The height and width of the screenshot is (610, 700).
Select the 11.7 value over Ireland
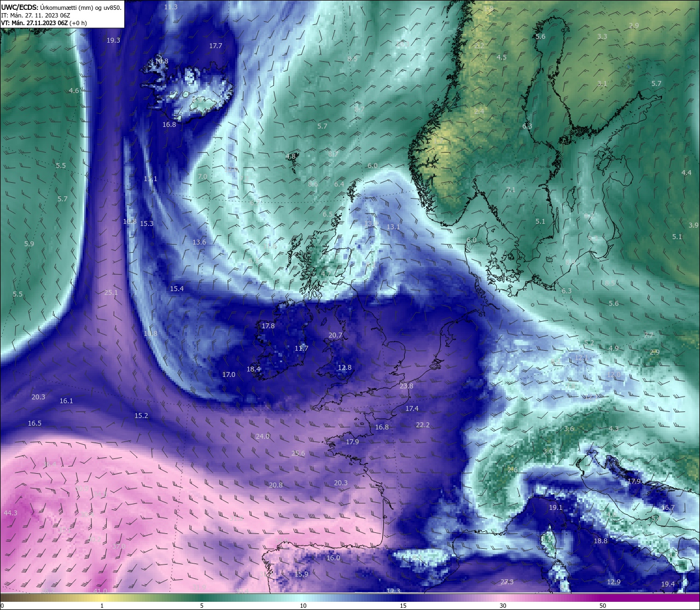click(x=301, y=348)
